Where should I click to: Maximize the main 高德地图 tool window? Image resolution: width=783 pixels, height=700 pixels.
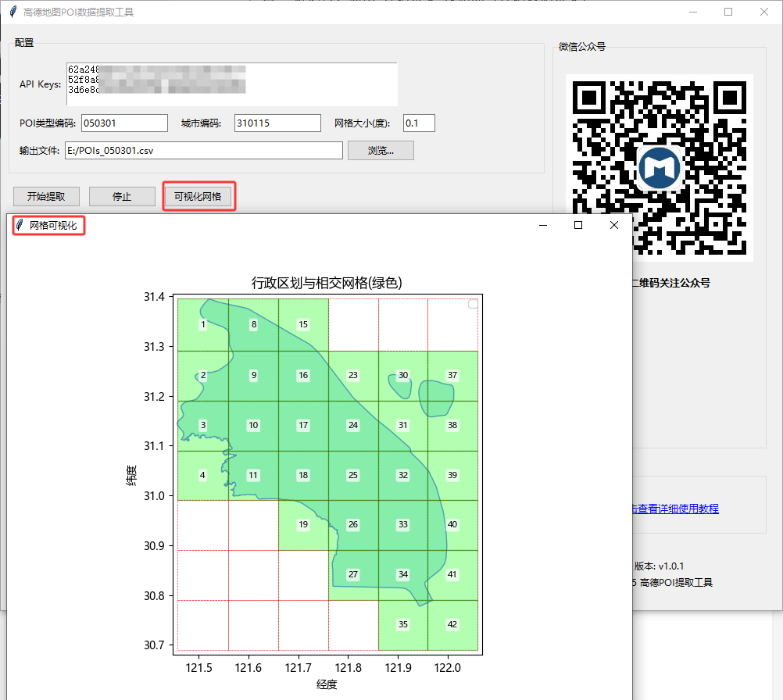728,12
